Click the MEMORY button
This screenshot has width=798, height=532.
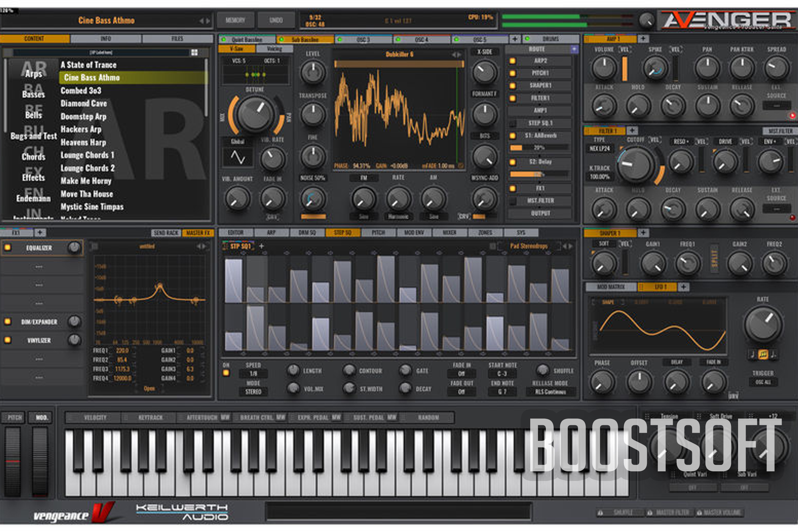[x=235, y=20]
